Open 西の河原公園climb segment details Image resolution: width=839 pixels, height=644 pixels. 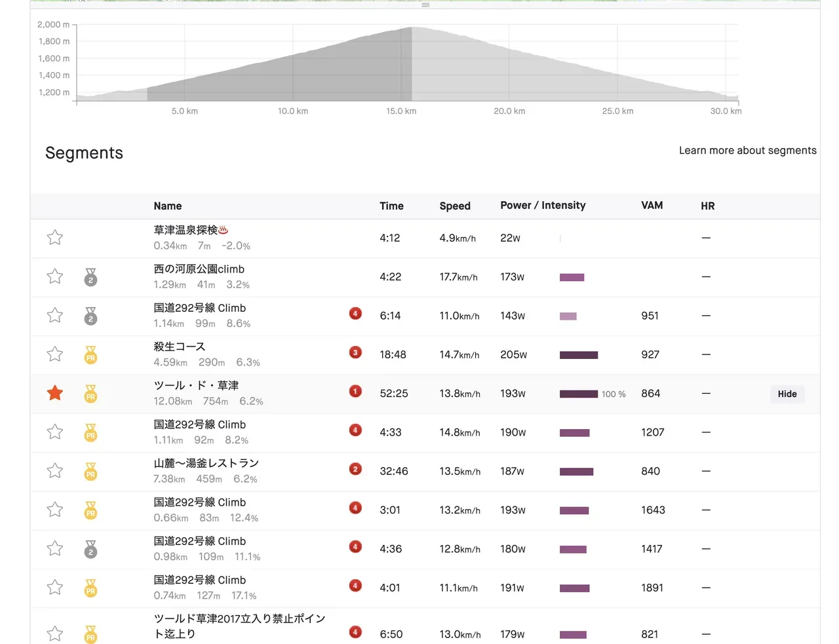[199, 269]
